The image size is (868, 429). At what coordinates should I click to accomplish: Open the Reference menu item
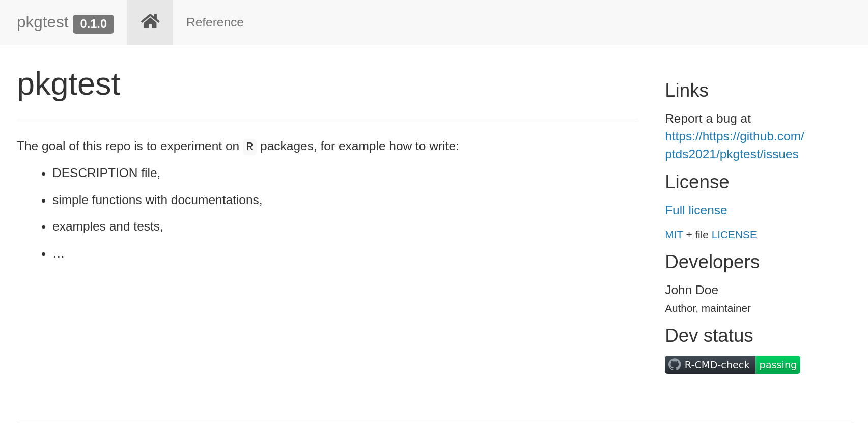click(215, 22)
